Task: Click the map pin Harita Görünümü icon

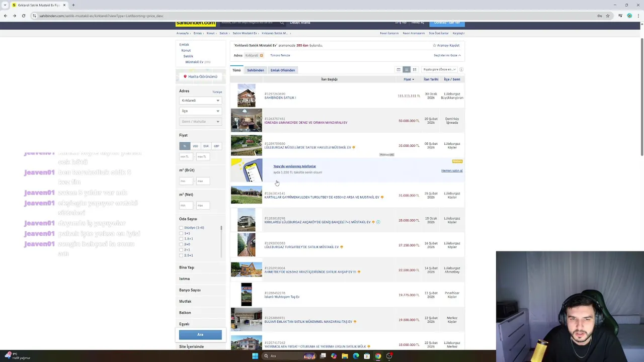Action: pyautogui.click(x=185, y=76)
